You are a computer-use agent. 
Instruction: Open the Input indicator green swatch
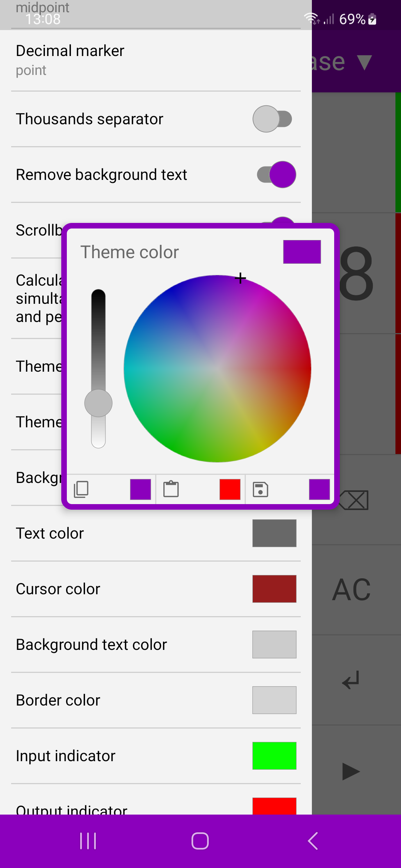point(274,756)
